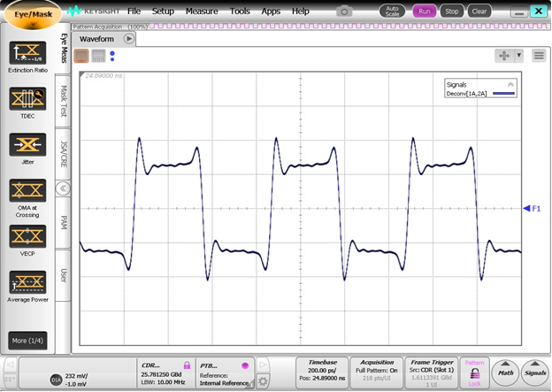
Task: Click the Clear display button
Action: click(479, 12)
